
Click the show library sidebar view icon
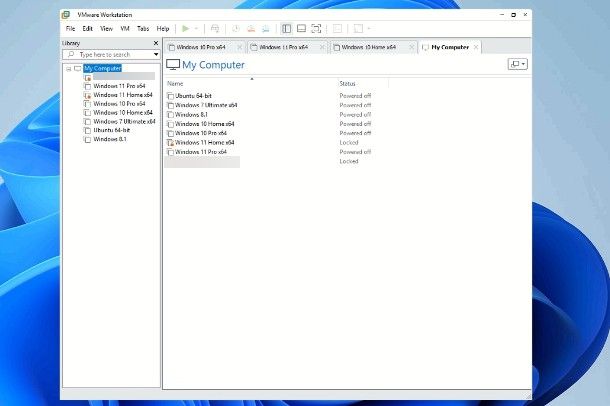pyautogui.click(x=287, y=29)
